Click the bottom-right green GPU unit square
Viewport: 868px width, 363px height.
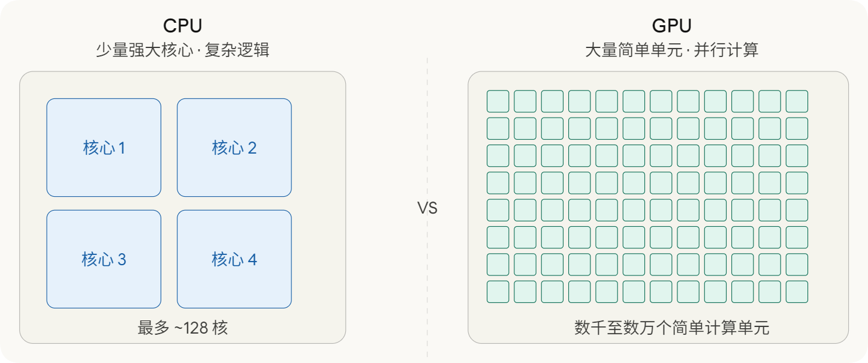click(797, 292)
